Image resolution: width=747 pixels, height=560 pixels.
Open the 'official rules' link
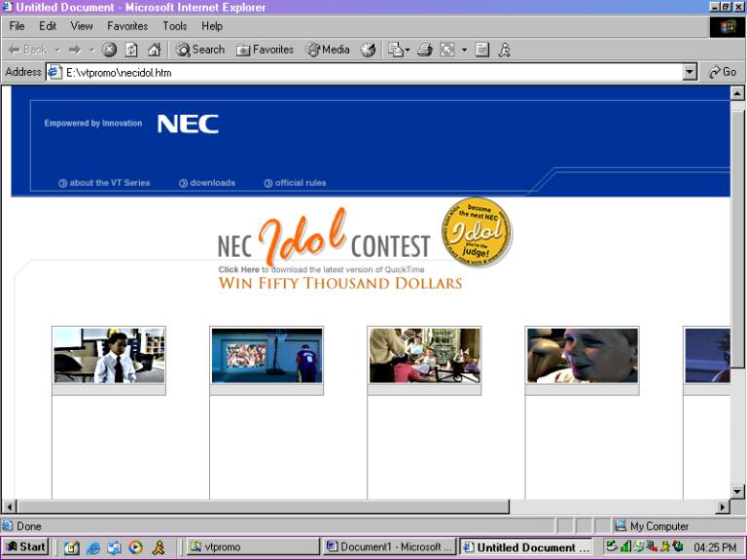click(x=296, y=183)
